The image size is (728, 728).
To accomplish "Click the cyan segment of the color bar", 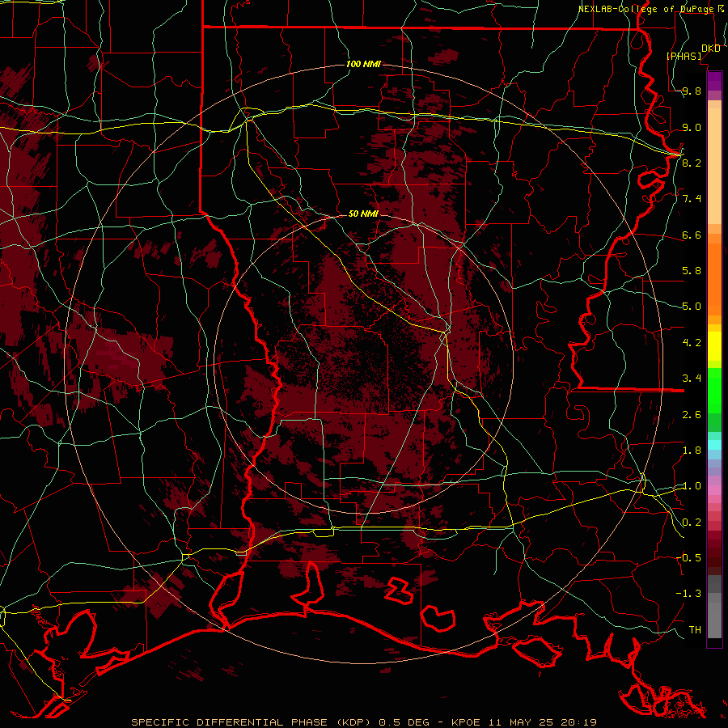I will (714, 445).
